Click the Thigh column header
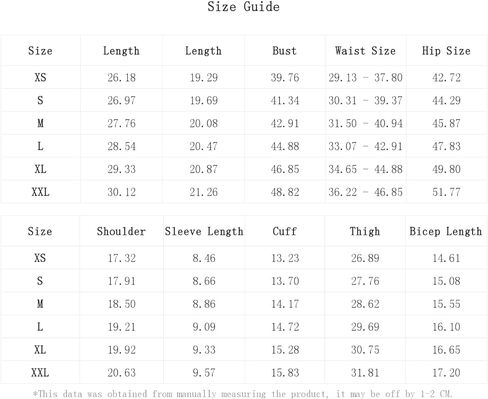 365,231
